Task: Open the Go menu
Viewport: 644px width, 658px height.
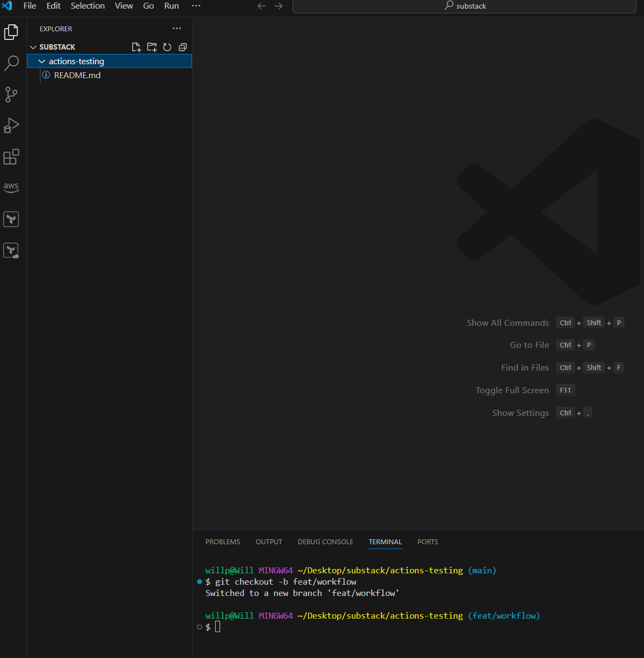Action: click(148, 6)
